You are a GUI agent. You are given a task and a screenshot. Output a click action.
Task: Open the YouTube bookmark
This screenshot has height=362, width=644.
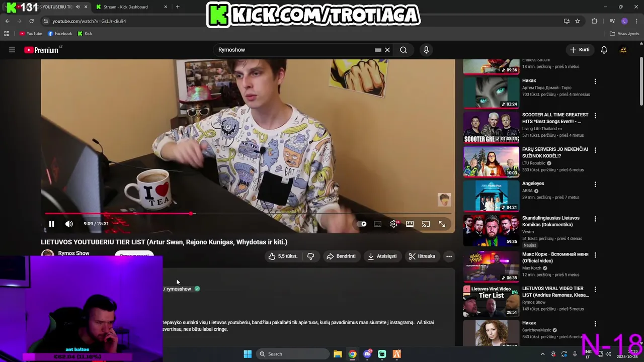pos(31,34)
